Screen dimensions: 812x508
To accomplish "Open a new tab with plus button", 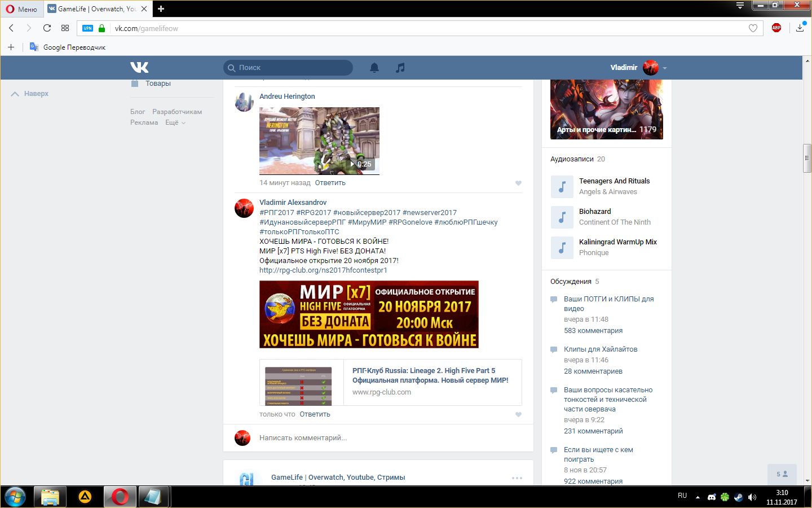I will coord(161,8).
